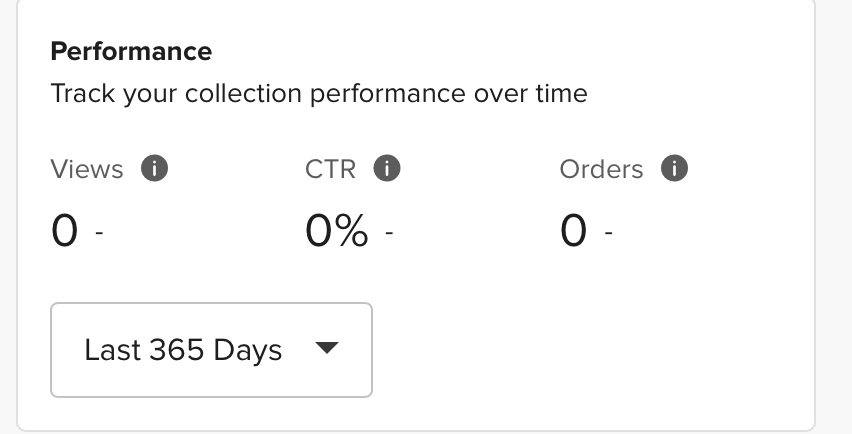Click the percent sign in CTR value
Screen dimensions: 852x434
[x=352, y=231]
